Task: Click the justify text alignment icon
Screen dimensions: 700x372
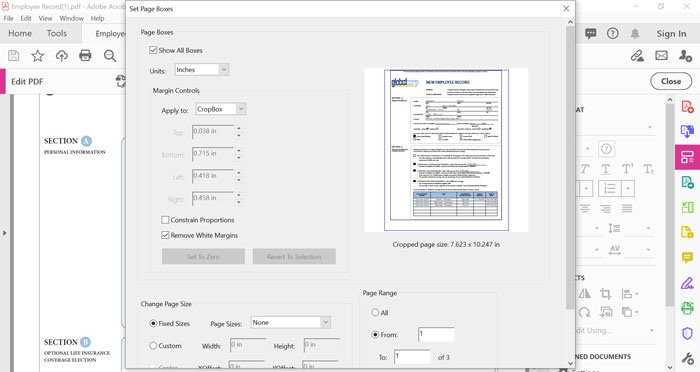Action: pyautogui.click(x=626, y=208)
